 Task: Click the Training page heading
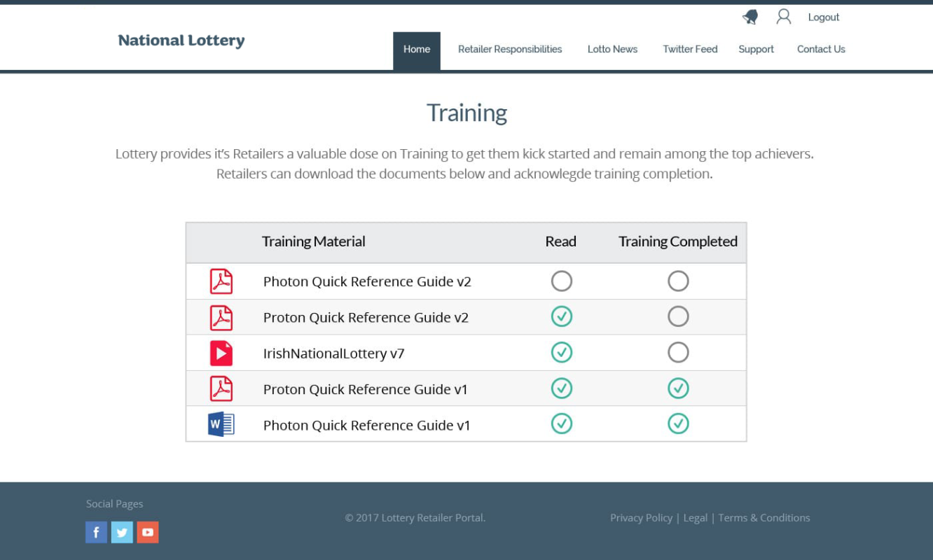(466, 113)
